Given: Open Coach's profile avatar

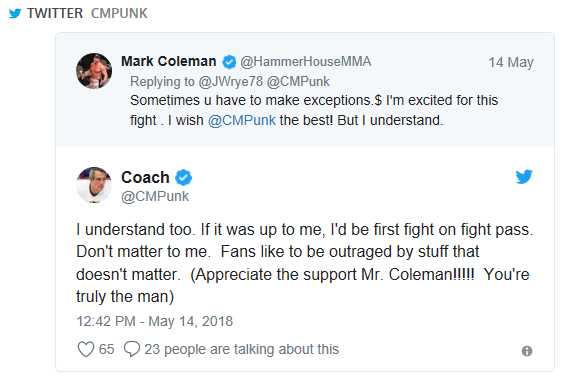Looking at the screenshot, I should 94,185.
